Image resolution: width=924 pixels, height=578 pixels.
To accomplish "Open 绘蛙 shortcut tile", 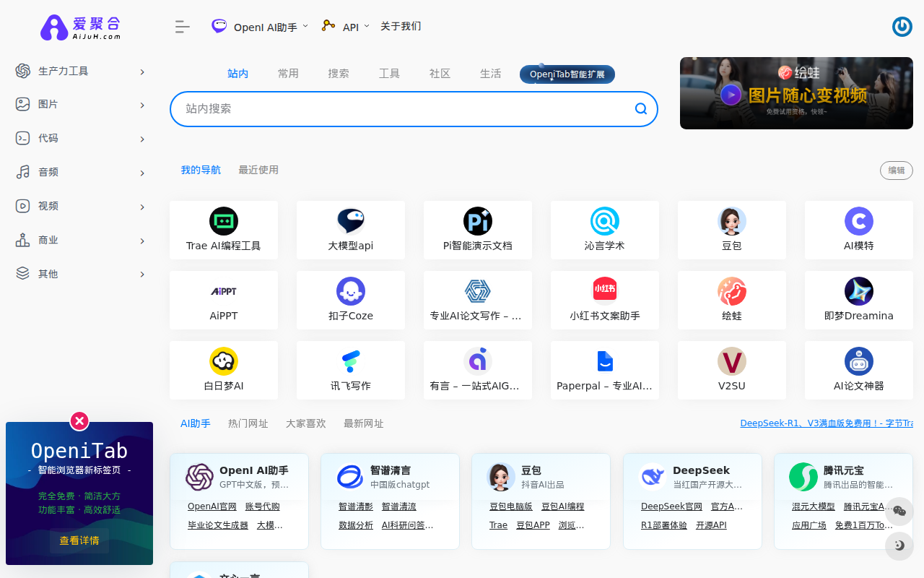I will click(x=732, y=300).
